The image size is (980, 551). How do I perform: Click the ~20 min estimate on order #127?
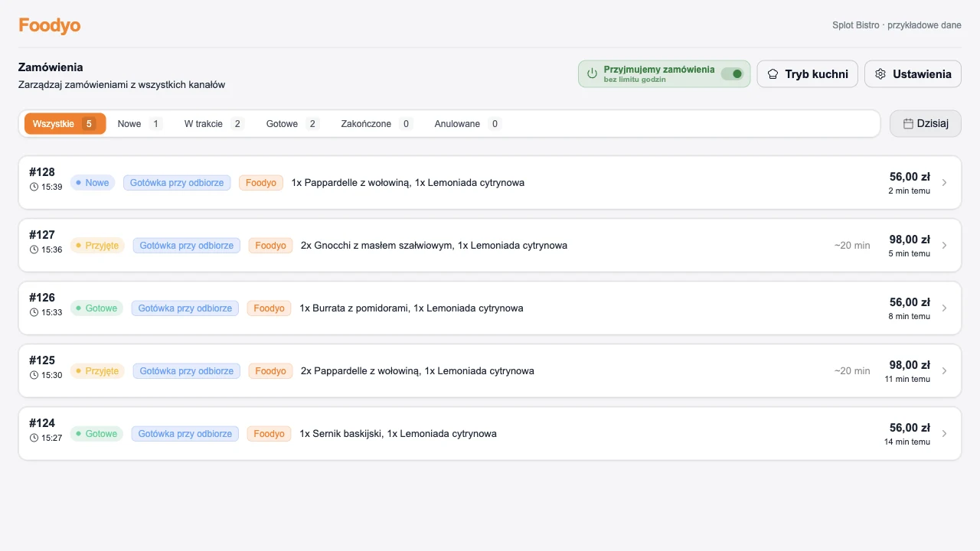coord(852,246)
